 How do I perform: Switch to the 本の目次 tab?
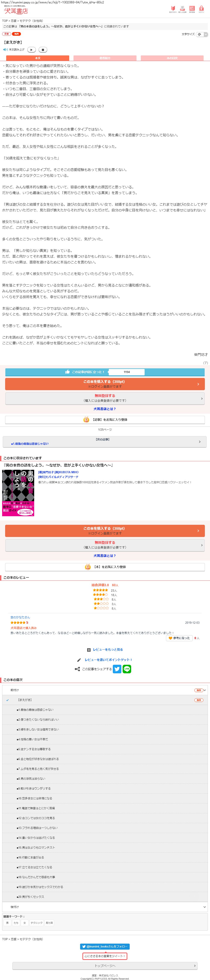click(x=172, y=58)
